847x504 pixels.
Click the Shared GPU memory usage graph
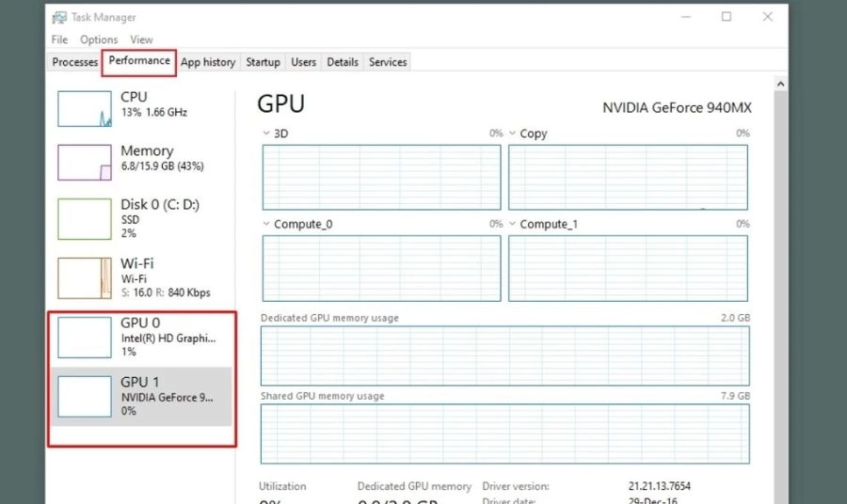coord(505,433)
